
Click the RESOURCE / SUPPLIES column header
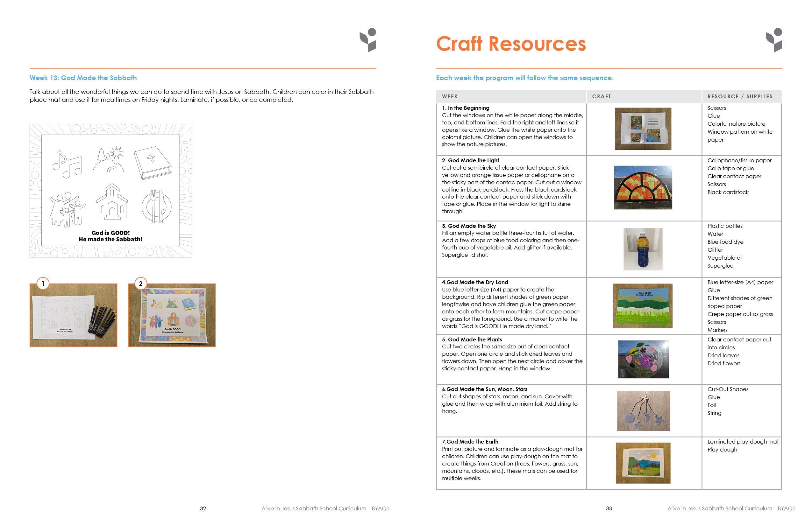pyautogui.click(x=740, y=96)
